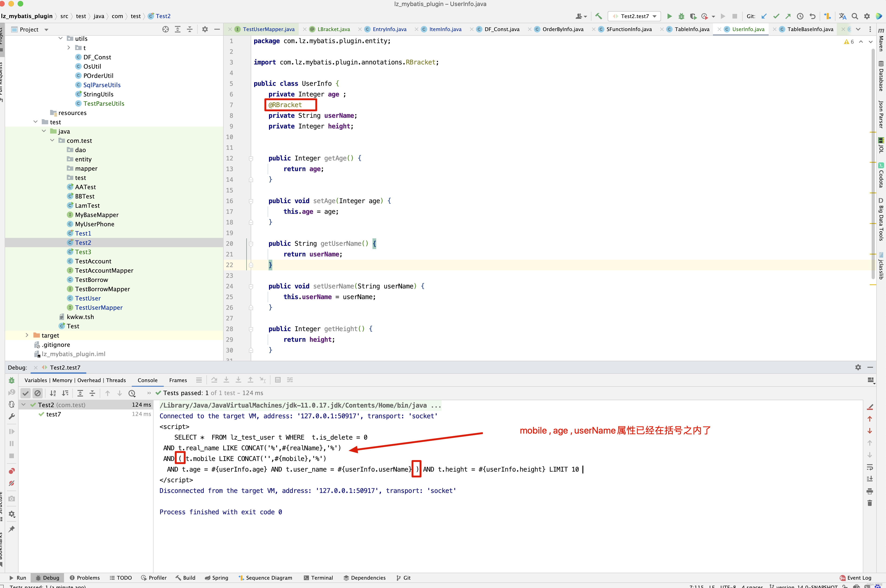
Task: Click Git rollback icon
Action: coord(812,16)
